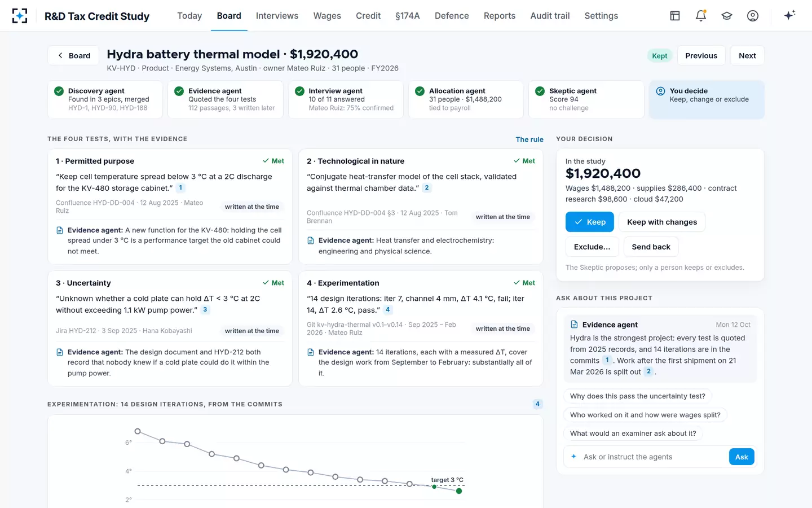Image resolution: width=812 pixels, height=508 pixels.
Task: Select "What would an examiner ask about it?" suggestion
Action: (633, 433)
